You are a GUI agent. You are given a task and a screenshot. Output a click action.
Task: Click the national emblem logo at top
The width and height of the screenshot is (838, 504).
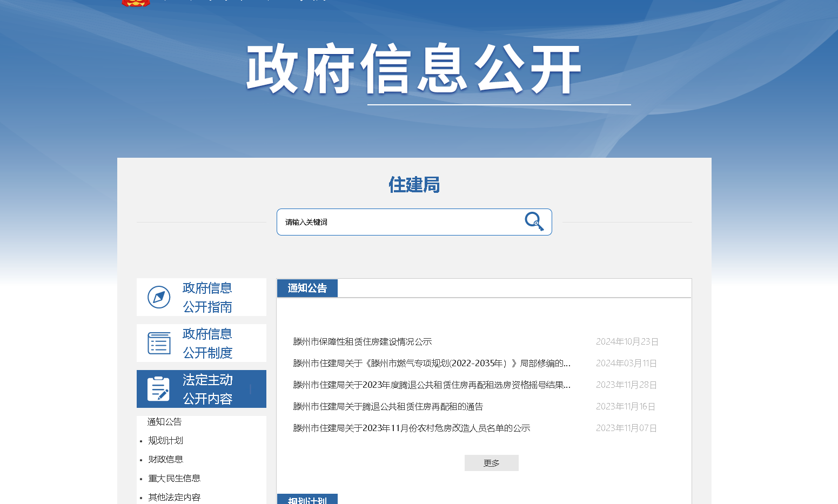tap(136, 3)
